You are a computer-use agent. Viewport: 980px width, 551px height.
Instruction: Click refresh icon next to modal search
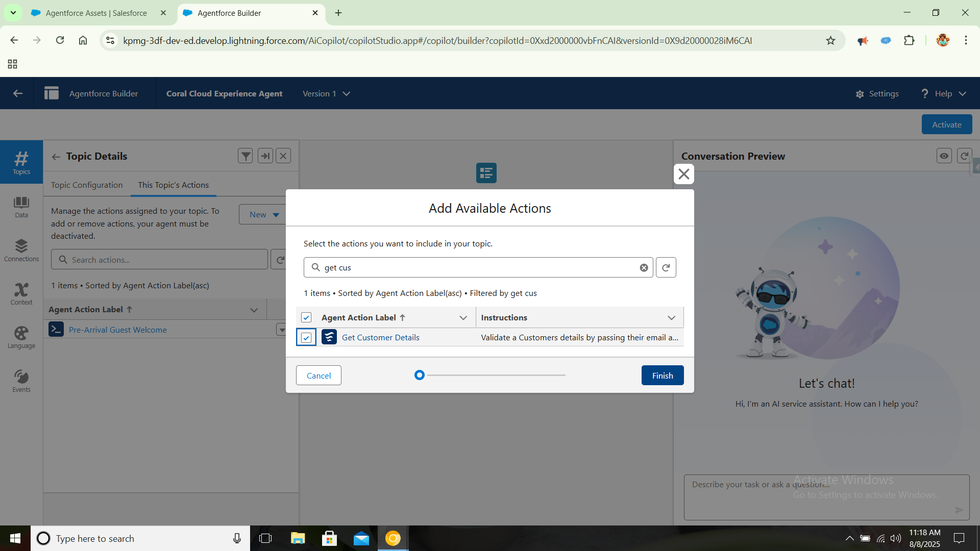click(x=666, y=267)
